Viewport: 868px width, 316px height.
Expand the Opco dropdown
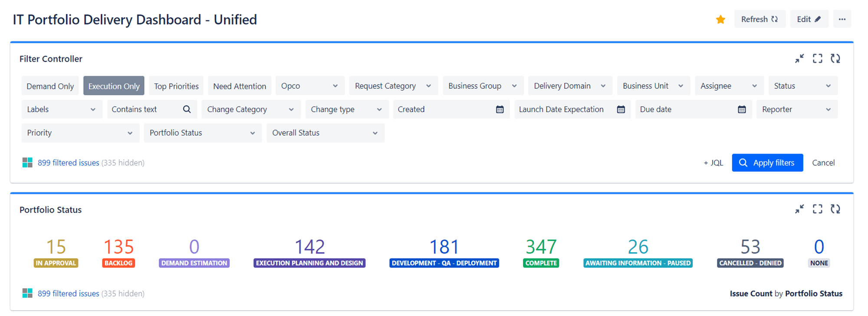click(309, 86)
